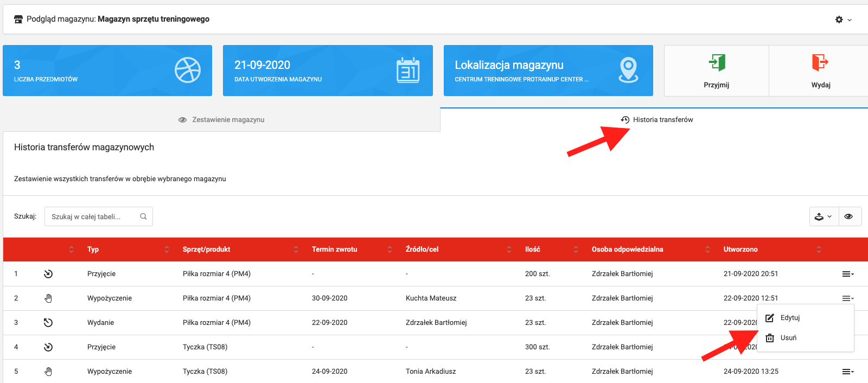
Task: Click the calendar icon on date card
Action: point(408,70)
